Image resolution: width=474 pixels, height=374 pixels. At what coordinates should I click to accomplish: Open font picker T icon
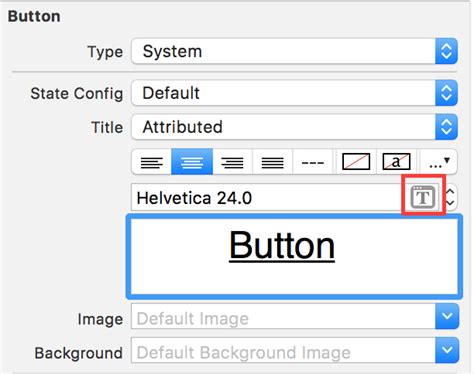(423, 197)
